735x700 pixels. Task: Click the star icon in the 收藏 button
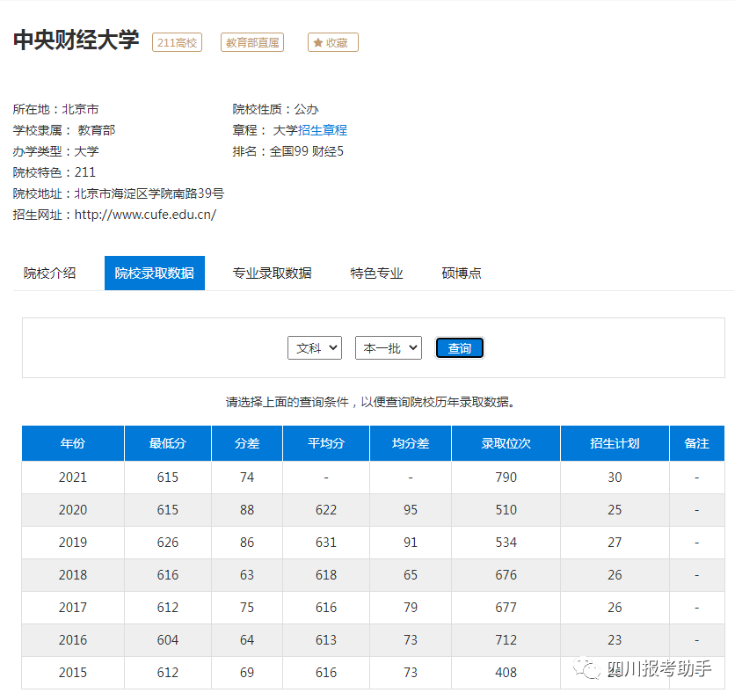[317, 43]
